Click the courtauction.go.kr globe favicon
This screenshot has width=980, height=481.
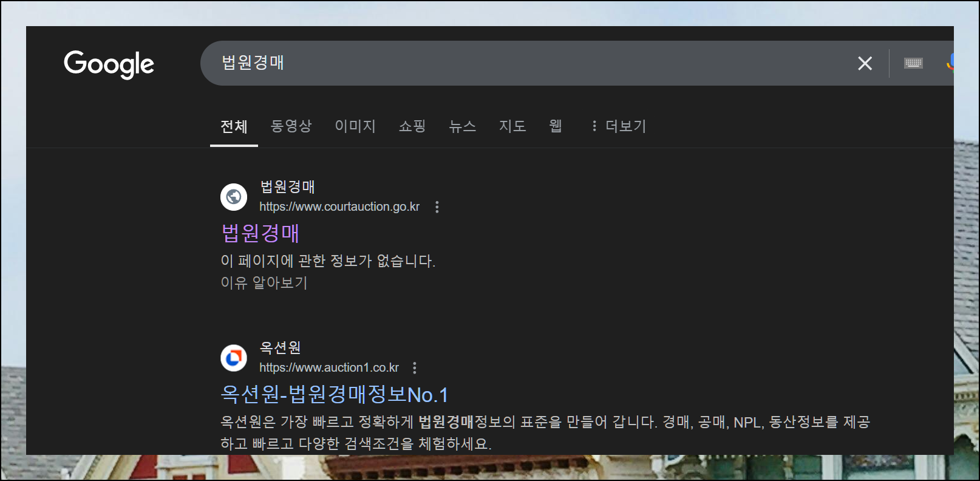tap(234, 197)
